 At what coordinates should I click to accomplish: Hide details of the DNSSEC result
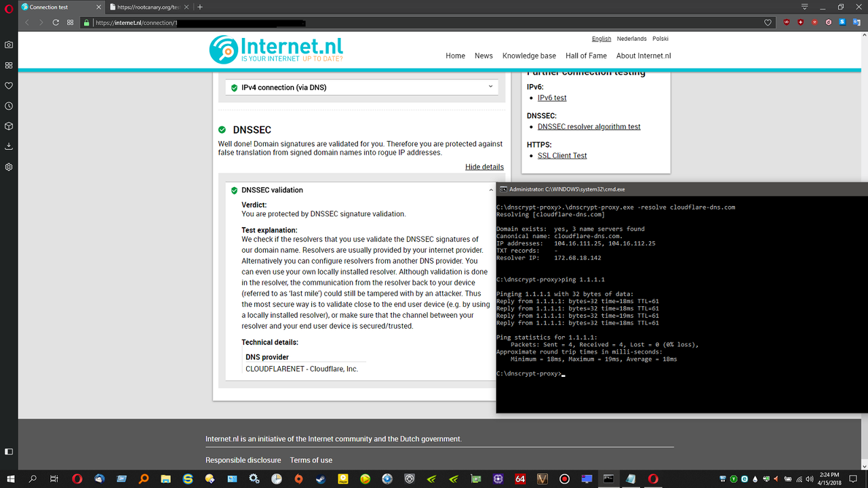coord(484,167)
